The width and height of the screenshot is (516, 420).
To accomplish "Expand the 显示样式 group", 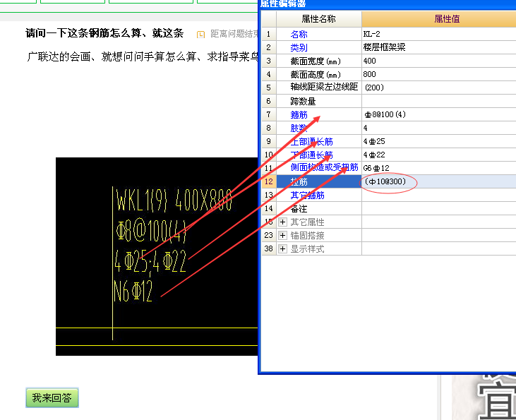I will pos(282,249).
